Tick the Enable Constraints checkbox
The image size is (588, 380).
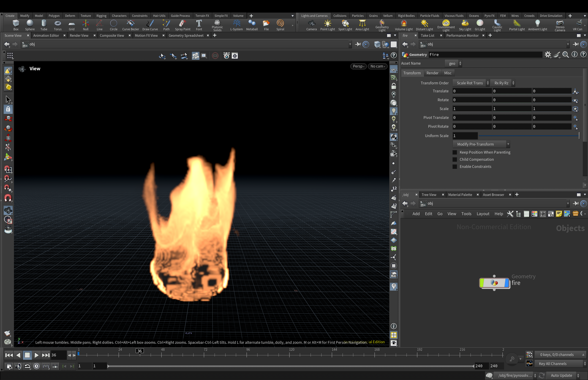click(x=455, y=167)
